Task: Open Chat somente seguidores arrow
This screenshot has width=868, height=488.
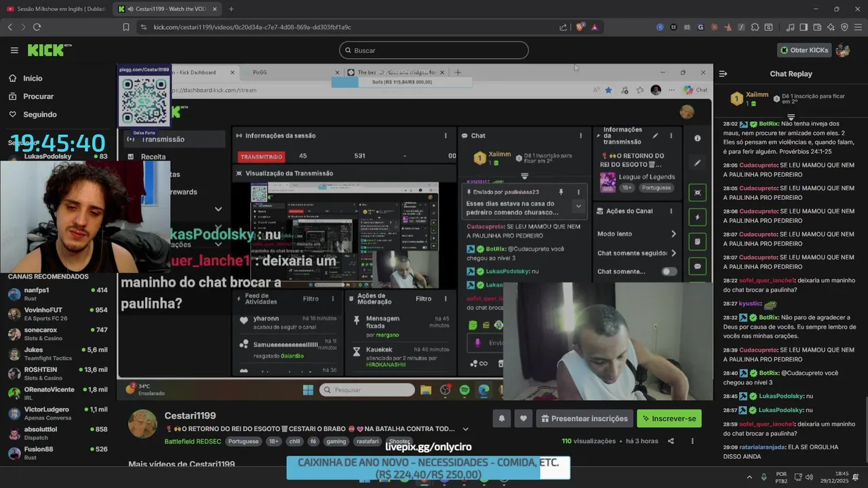Action: [673, 253]
